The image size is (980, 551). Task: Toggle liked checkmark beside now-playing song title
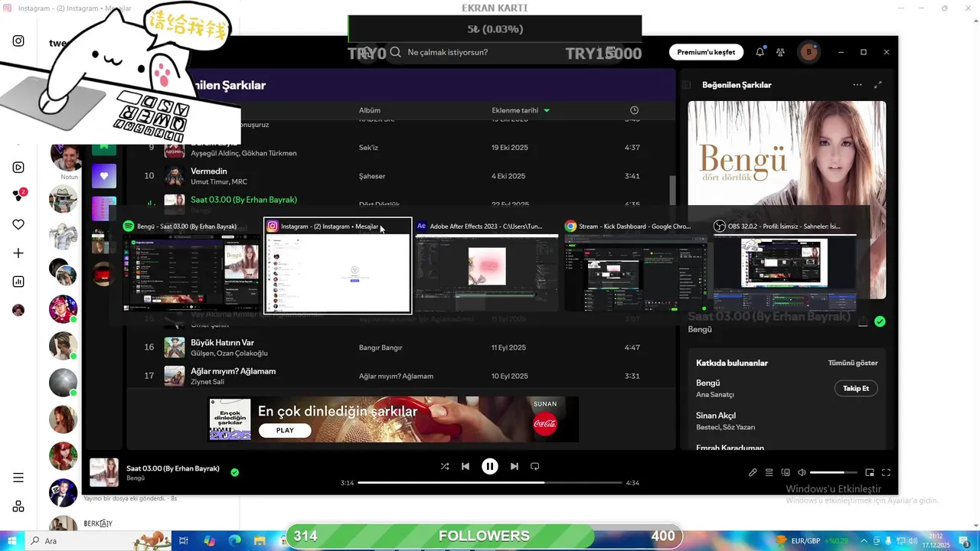click(x=235, y=473)
